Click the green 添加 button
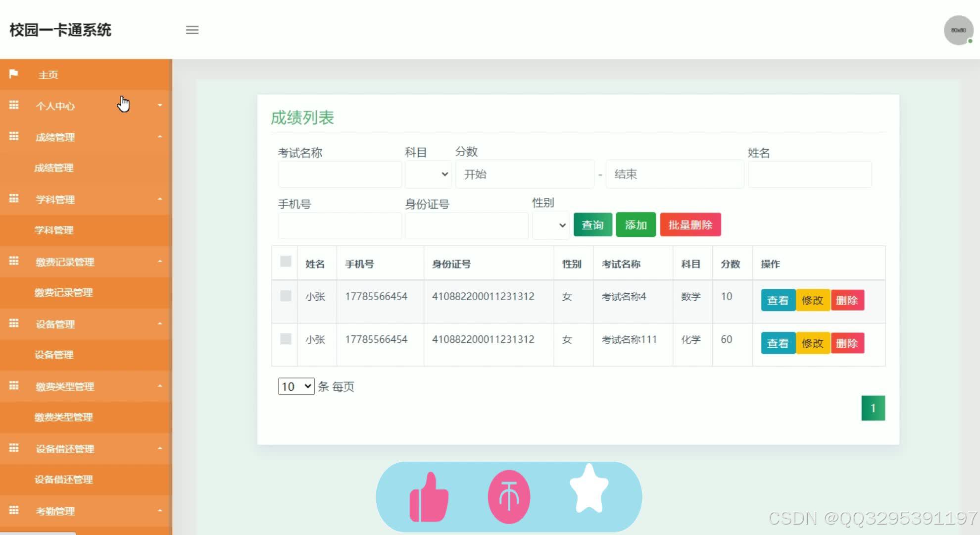 click(x=636, y=225)
